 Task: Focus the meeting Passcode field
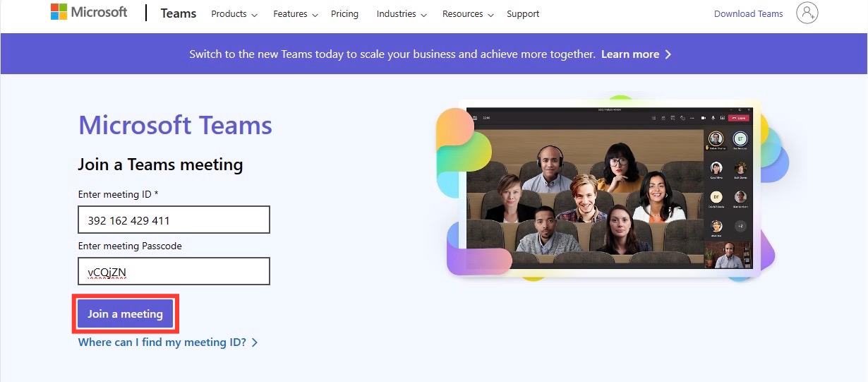[174, 271]
